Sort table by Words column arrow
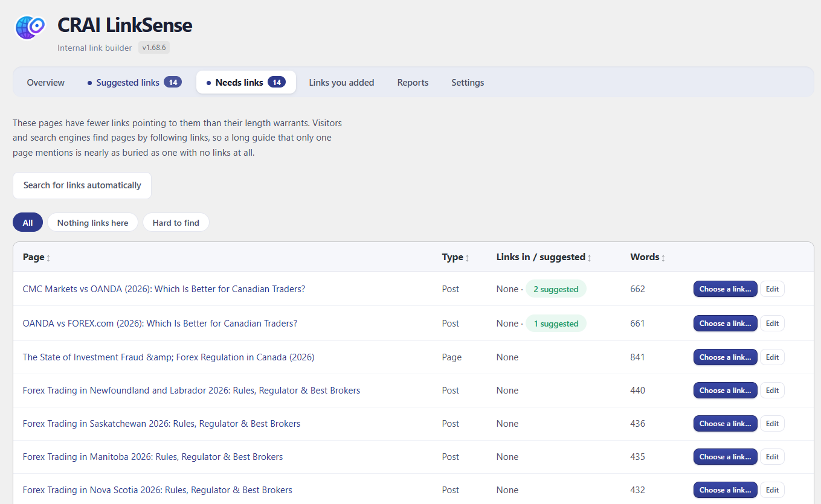Viewport: 821px width, 504px height. click(x=663, y=258)
